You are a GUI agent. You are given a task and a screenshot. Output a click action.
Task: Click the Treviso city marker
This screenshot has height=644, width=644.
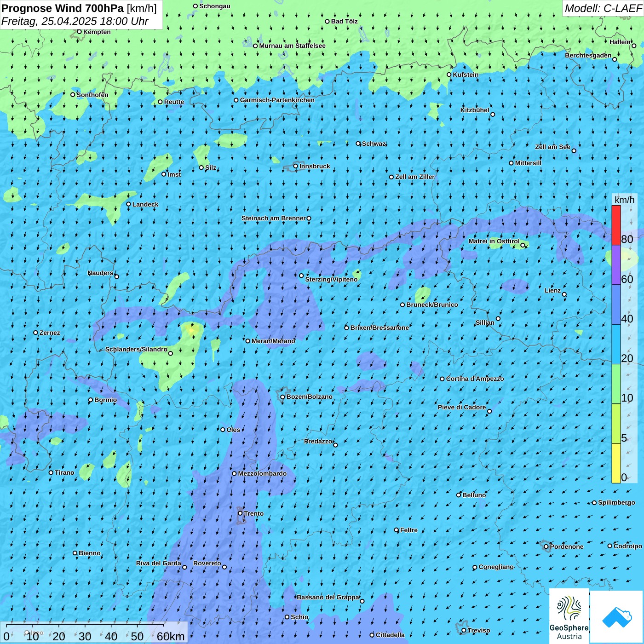[x=464, y=630]
